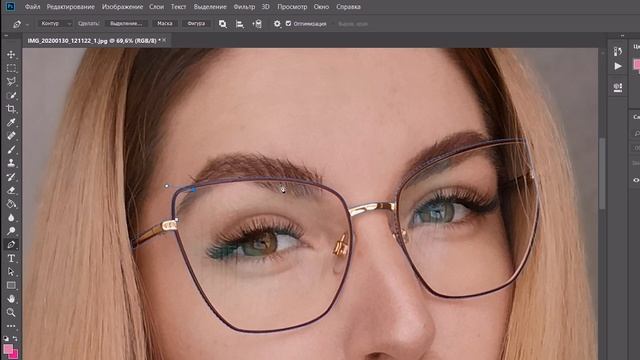Open the Окно menu
The width and height of the screenshot is (640, 360).
point(322,7)
